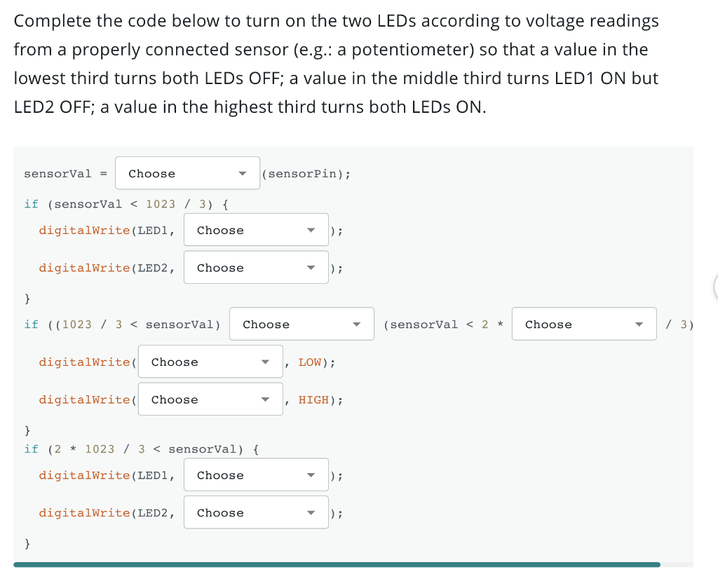Click the chevron arrow on the last LED2 Choose box
This screenshot has width=718, height=588.
click(311, 512)
